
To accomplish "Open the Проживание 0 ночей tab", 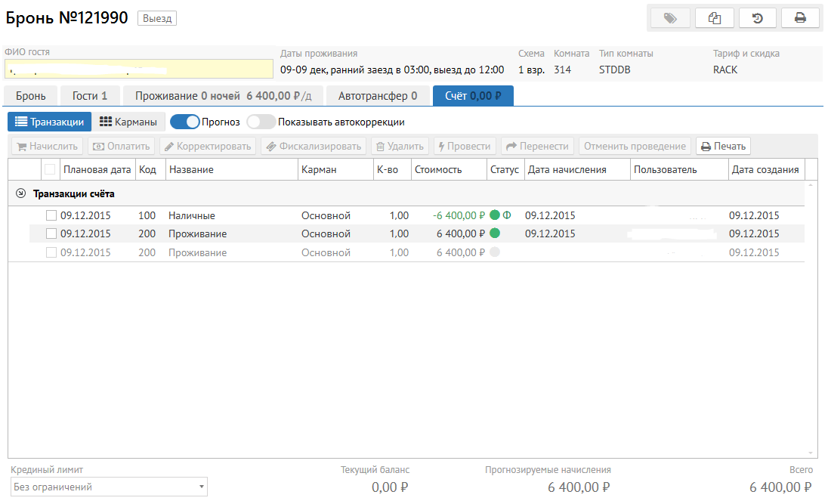I will pos(224,96).
